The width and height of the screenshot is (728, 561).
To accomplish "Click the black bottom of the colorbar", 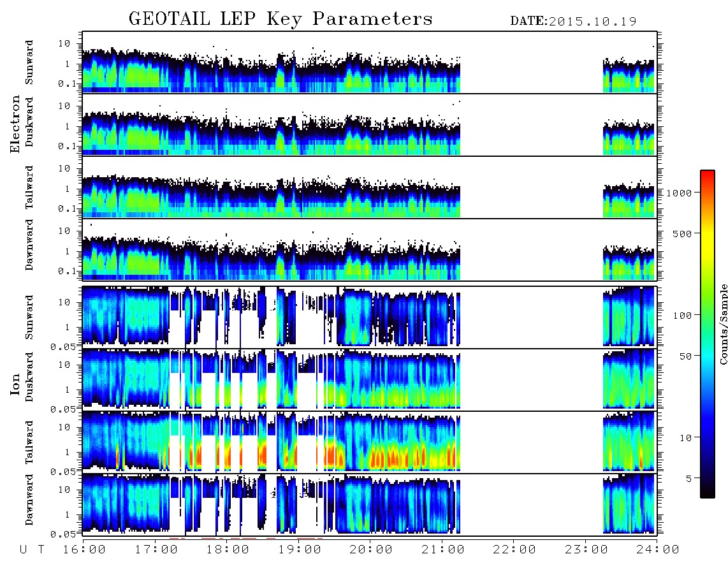I will 708,492.
